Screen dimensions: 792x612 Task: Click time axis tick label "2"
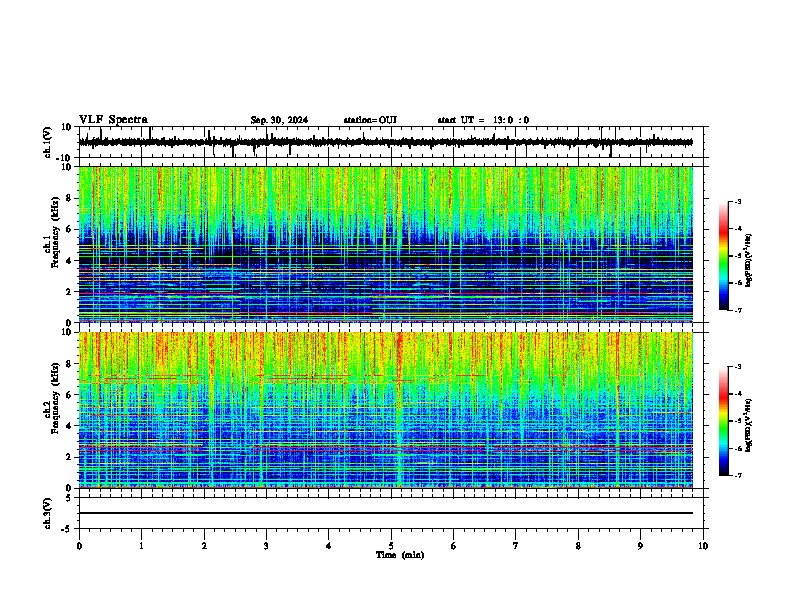click(x=204, y=546)
